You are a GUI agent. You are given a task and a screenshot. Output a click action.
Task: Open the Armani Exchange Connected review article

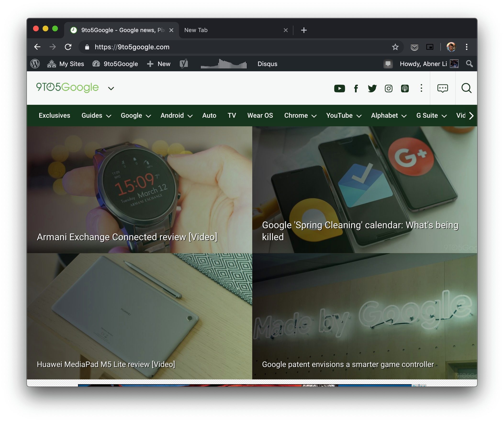coord(127,237)
